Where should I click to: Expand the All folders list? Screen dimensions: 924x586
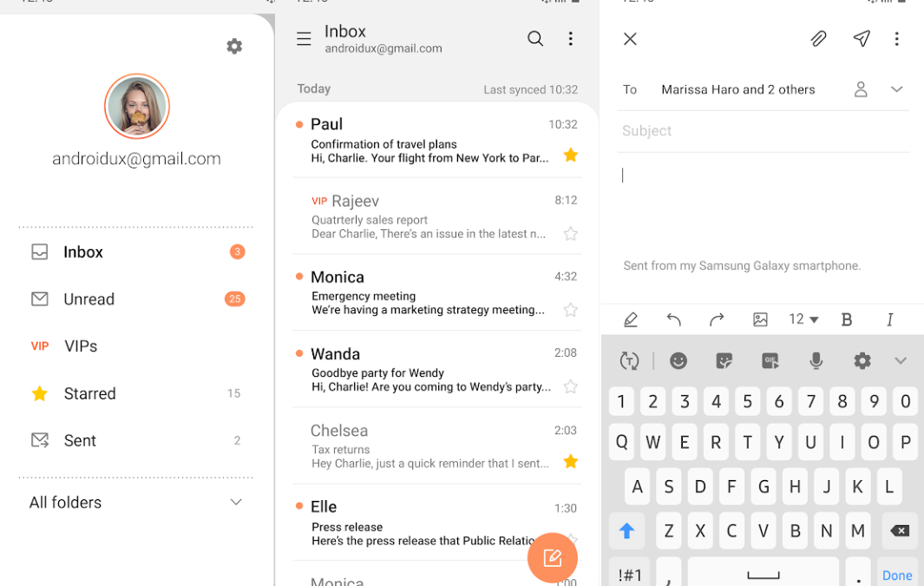coord(137,503)
